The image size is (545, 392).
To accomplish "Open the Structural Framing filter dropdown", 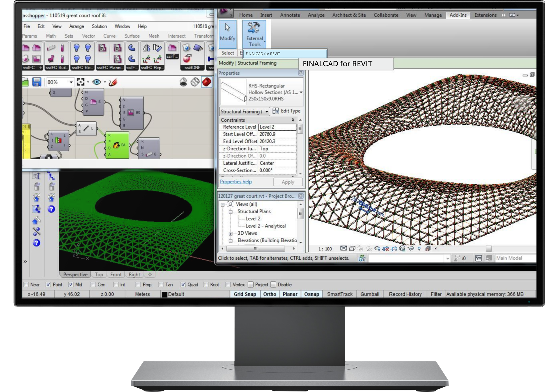I will [267, 112].
